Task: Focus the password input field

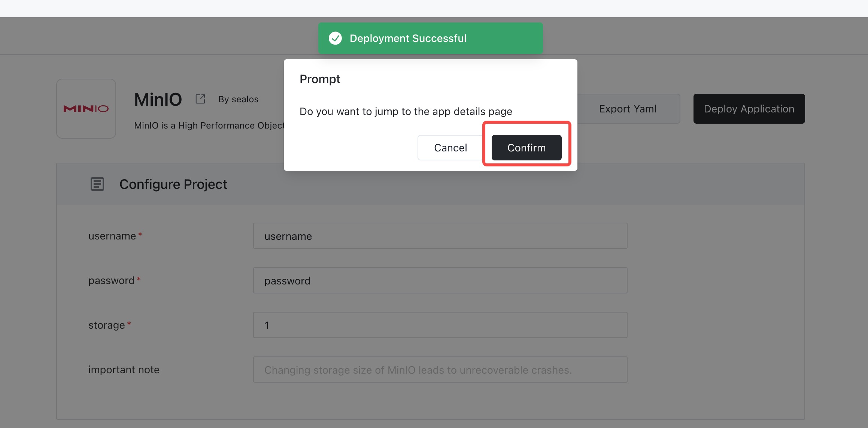Action: coord(440,280)
